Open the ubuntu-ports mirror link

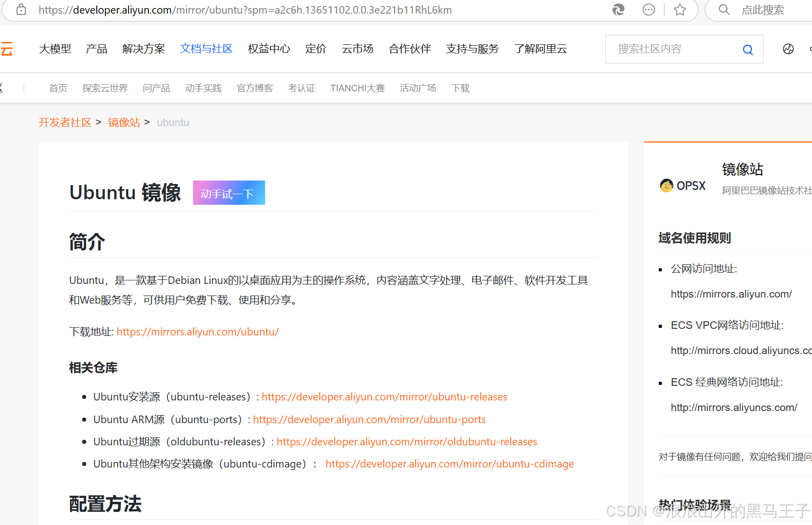pyautogui.click(x=369, y=420)
